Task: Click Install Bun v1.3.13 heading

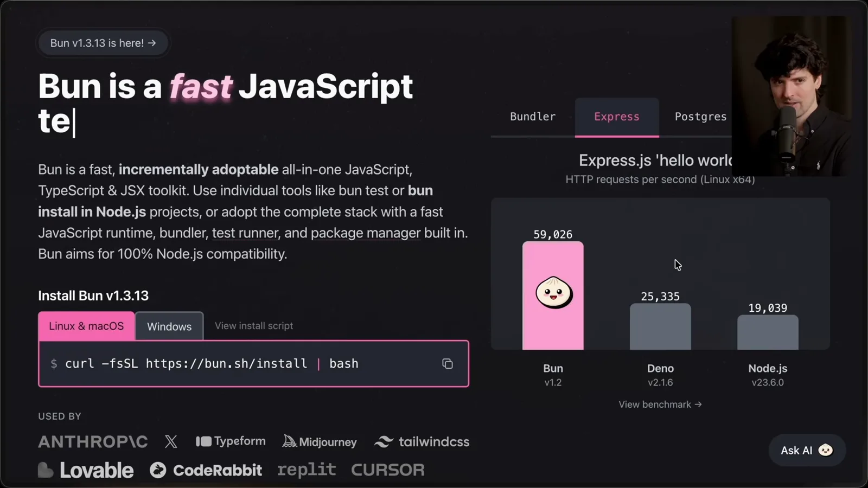Action: coord(93,296)
